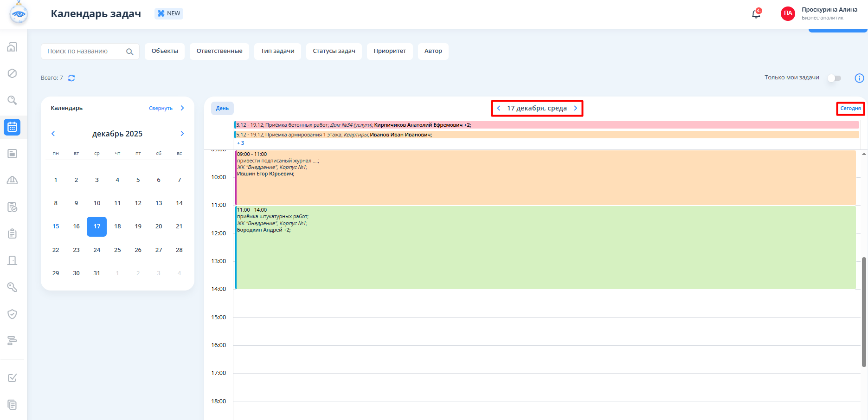The image size is (868, 420).
Task: Enable the Только мои задачи toggle
Action: tap(834, 78)
